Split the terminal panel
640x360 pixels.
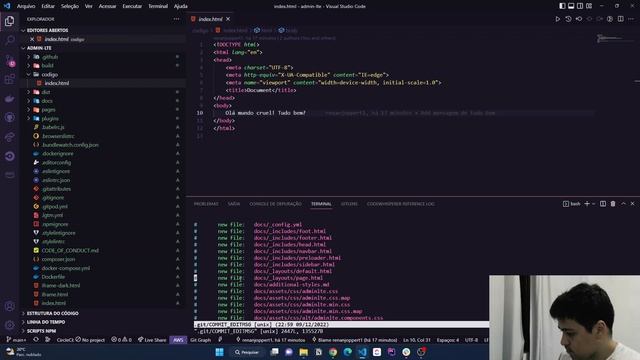(603, 204)
